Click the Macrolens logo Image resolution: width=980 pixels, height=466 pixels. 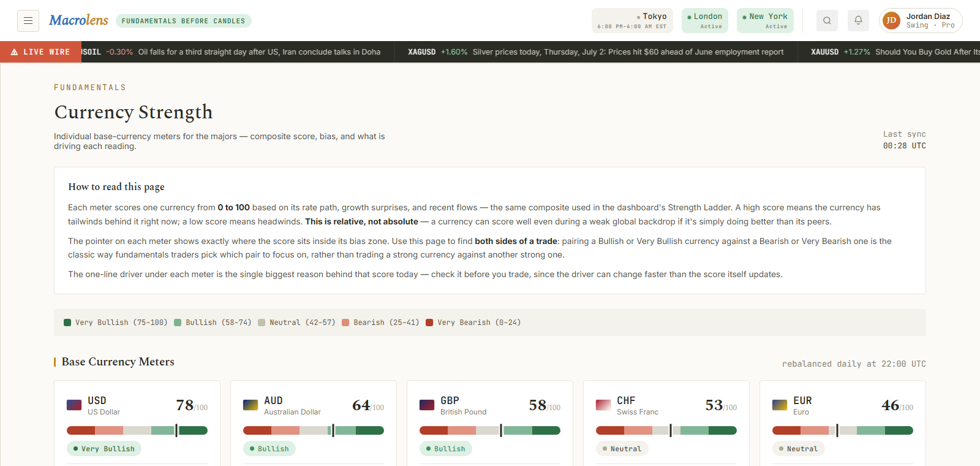pos(78,20)
